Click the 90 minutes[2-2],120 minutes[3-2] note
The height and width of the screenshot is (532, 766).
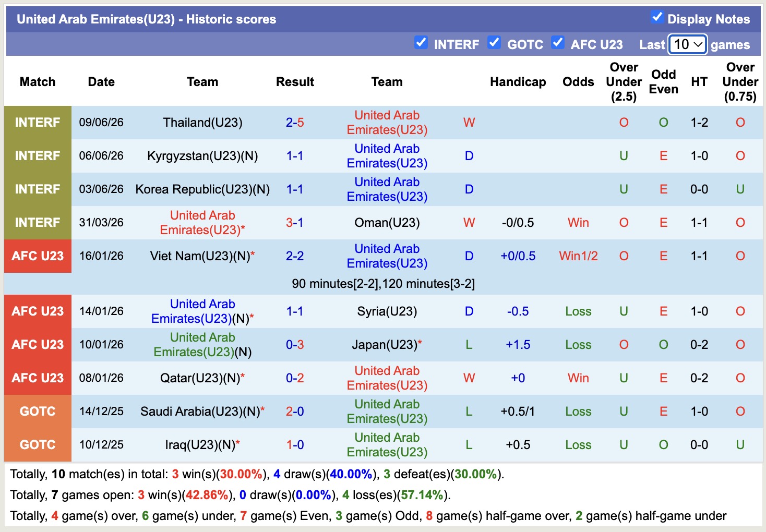[383, 284]
